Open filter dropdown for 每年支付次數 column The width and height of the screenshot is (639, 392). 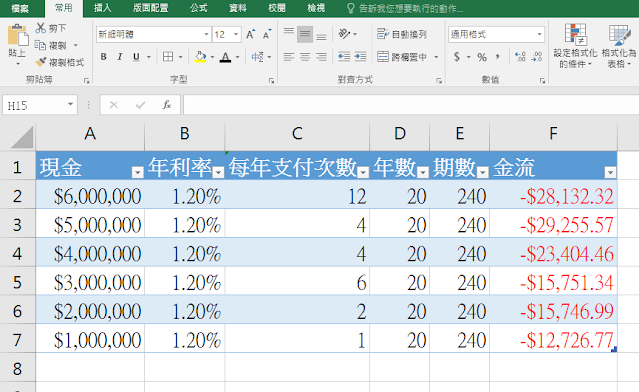pos(363,172)
